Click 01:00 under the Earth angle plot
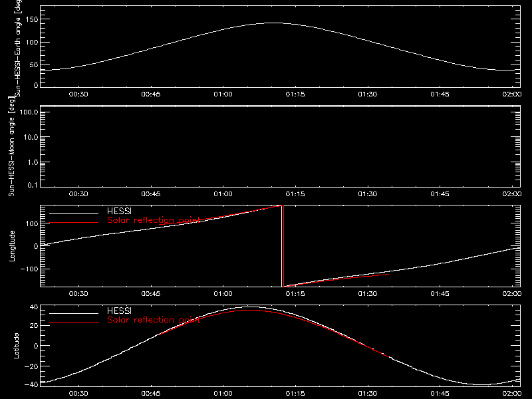 pyautogui.click(x=223, y=94)
